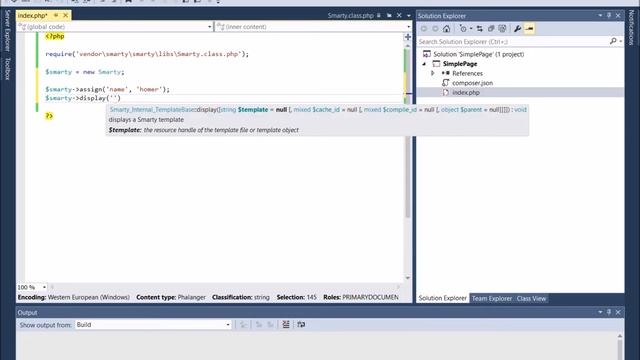Screen dimensions: 640x360
Task: Close the index.php tab
Action: click(x=65, y=16)
